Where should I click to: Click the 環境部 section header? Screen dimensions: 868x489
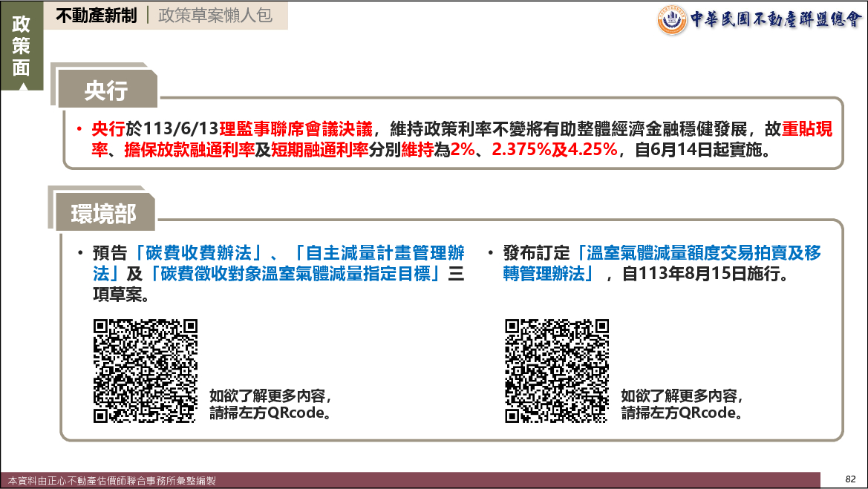point(104,214)
